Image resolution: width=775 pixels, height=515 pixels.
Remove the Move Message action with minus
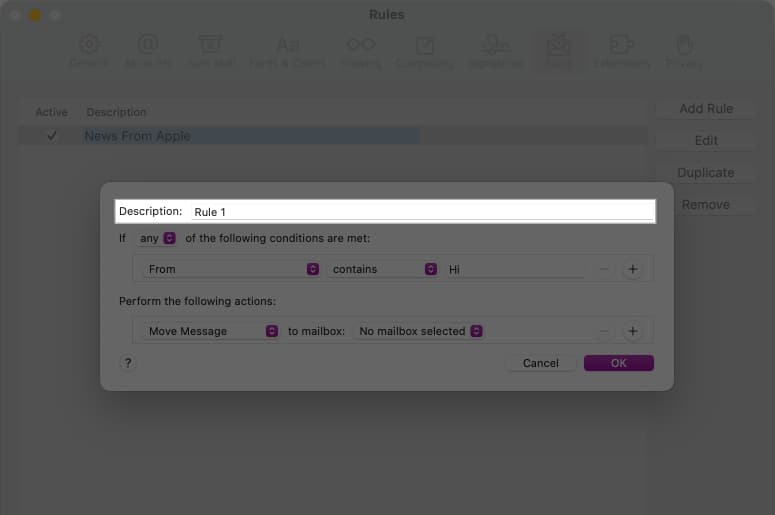point(603,331)
